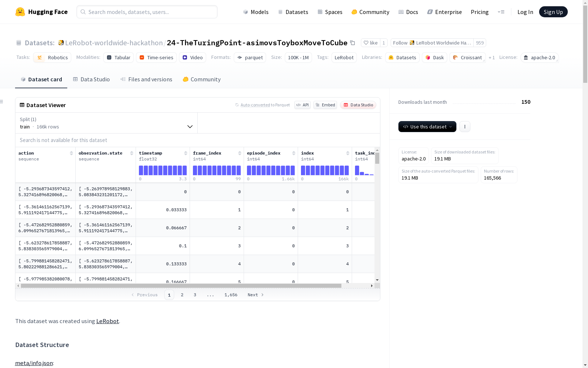Expand the Split train dropdown

(106, 123)
